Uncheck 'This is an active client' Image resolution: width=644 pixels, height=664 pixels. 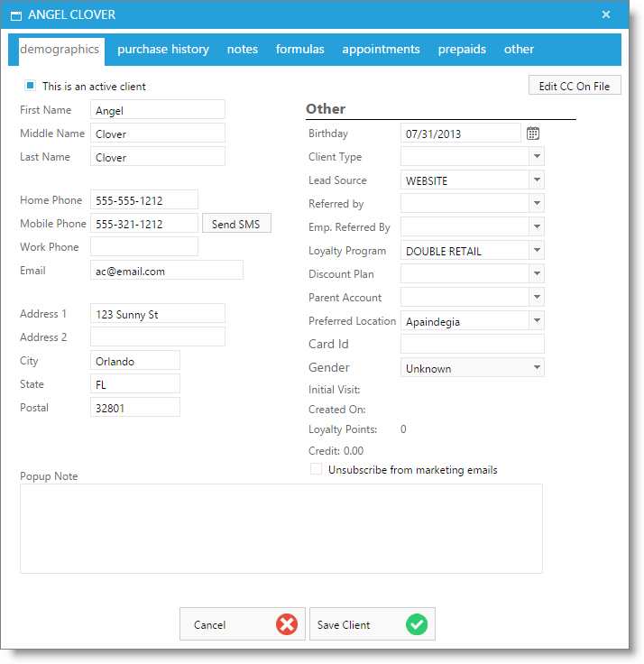pos(30,87)
